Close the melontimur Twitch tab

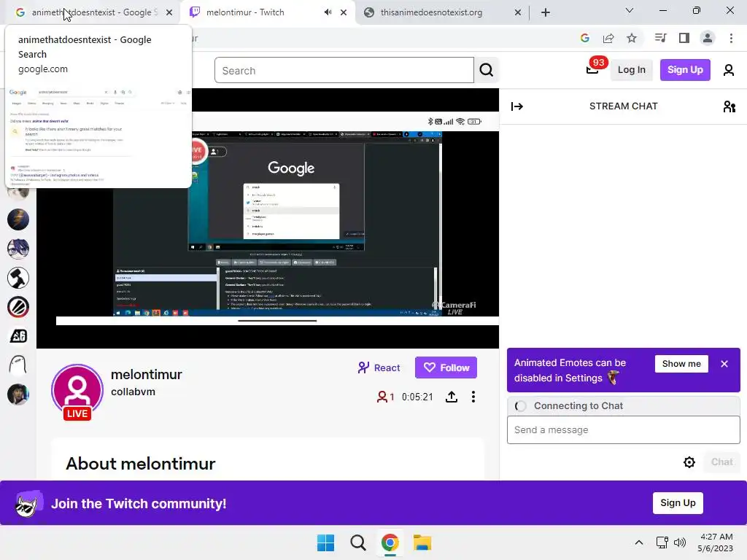click(x=344, y=12)
